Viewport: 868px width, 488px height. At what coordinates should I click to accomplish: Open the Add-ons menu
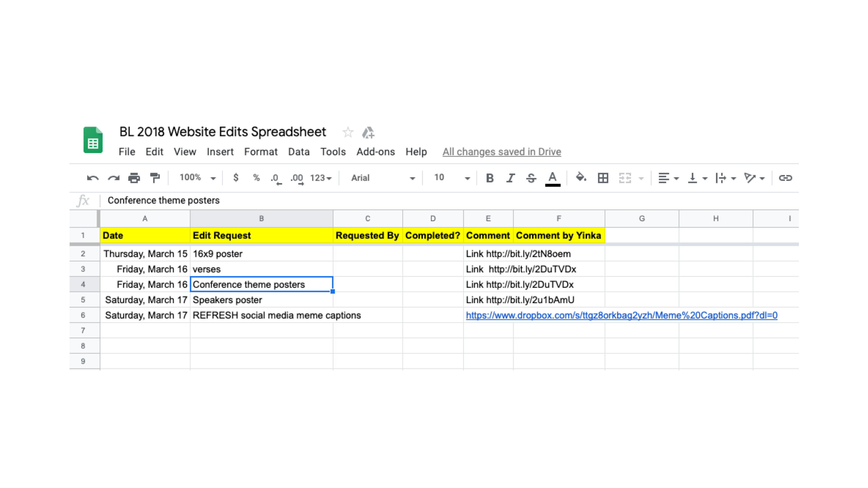(x=376, y=152)
